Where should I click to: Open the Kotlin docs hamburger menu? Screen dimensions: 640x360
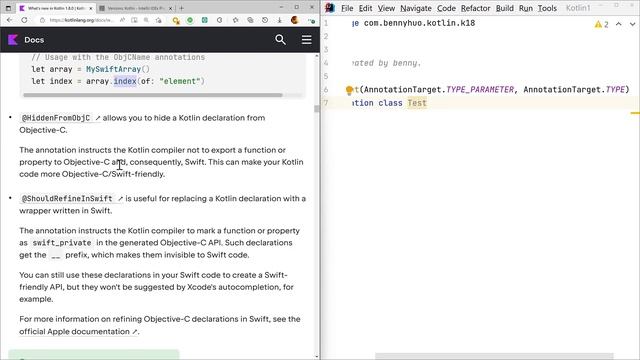[307, 40]
